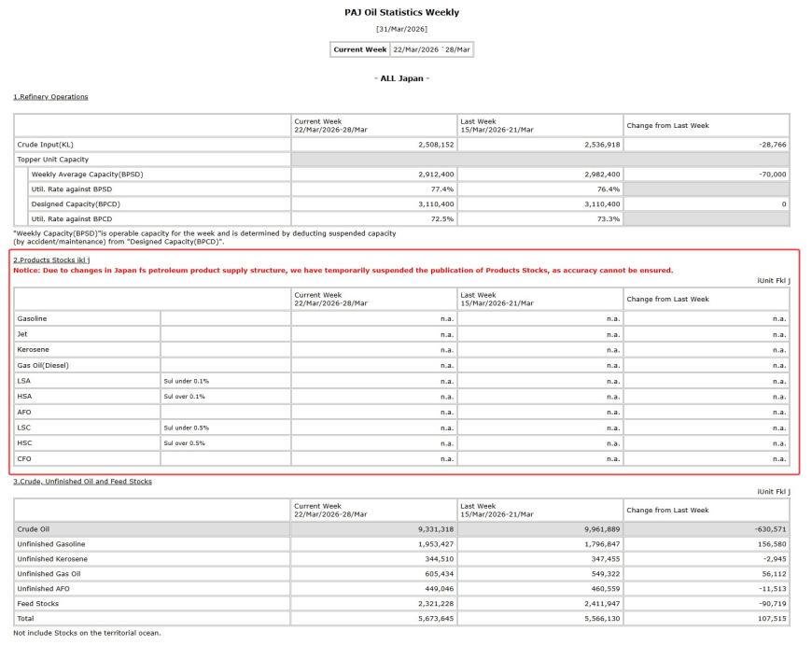Click the "1.Refinery Operations" section heading
Viewport: 812px width, 645px height.
click(50, 97)
